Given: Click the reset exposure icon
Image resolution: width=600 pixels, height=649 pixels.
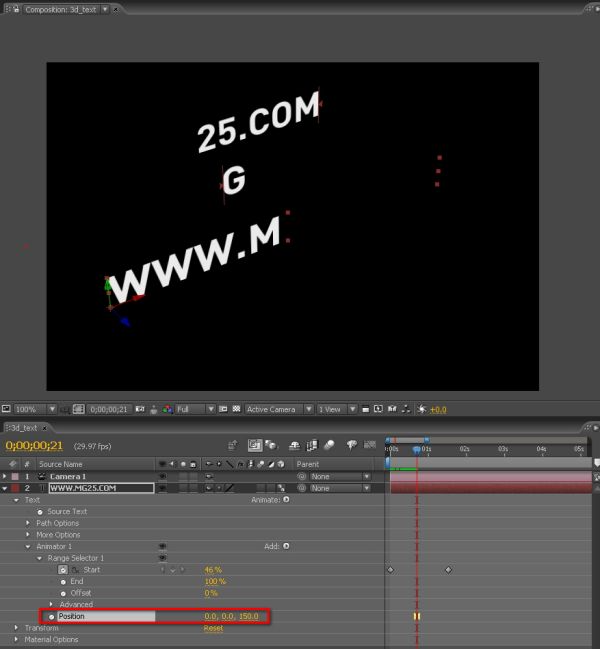Looking at the screenshot, I should (421, 409).
